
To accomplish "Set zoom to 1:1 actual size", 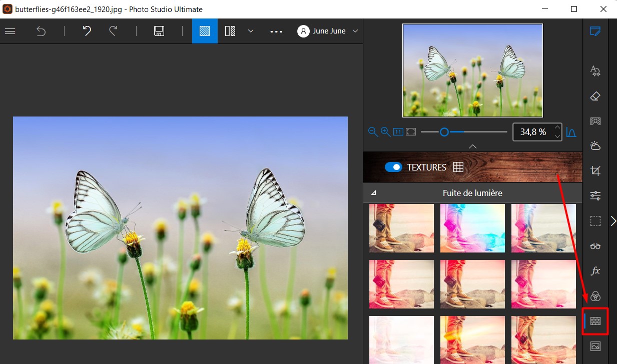I will pos(398,132).
